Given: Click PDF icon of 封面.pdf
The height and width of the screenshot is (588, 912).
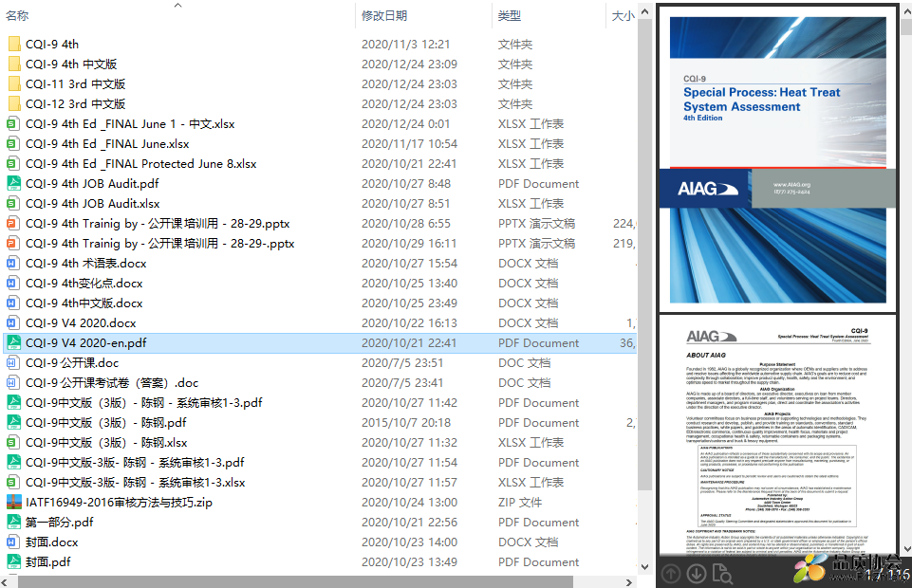Looking at the screenshot, I should [x=12, y=561].
